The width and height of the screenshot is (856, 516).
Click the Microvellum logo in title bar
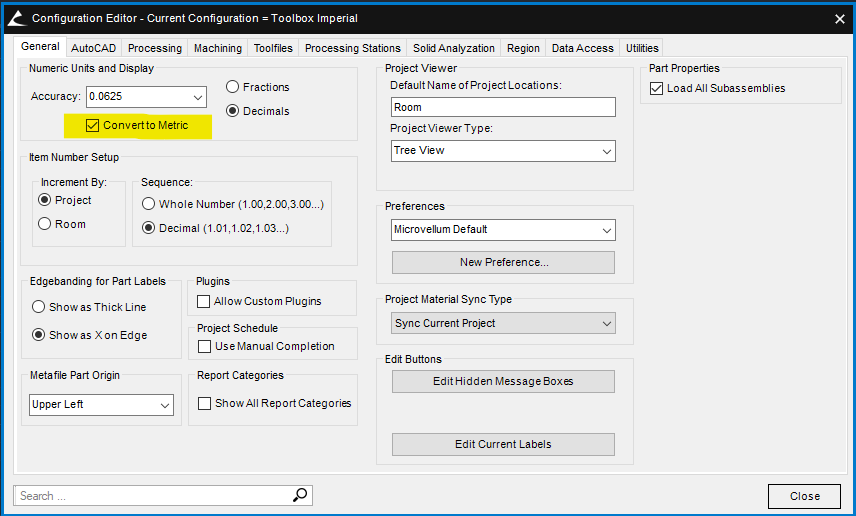(x=17, y=18)
